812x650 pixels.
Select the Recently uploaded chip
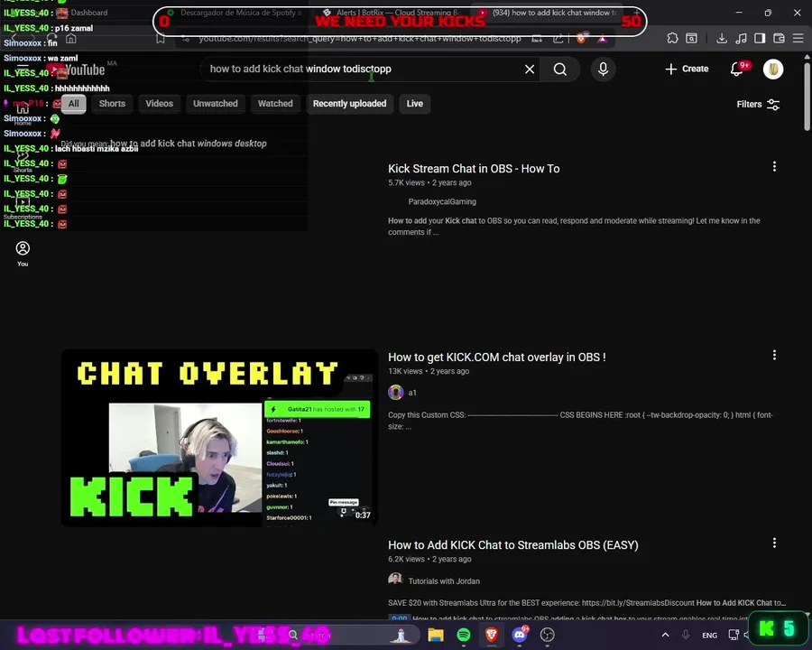(349, 104)
